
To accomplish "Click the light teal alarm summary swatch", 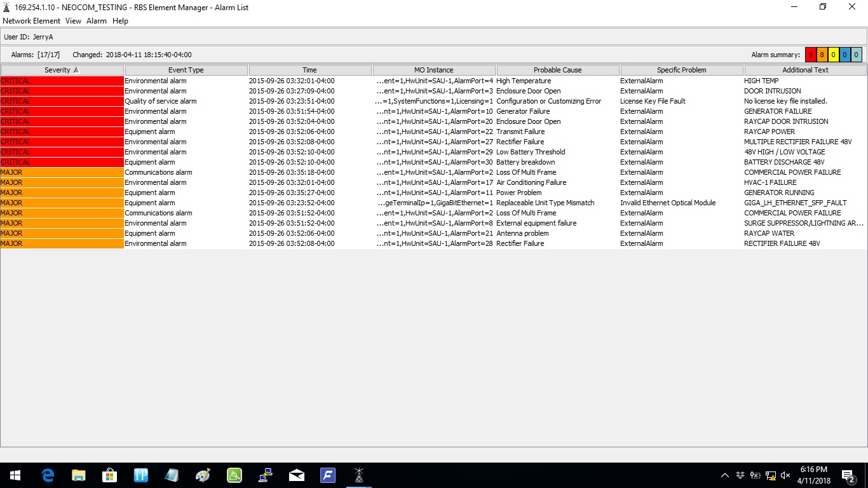I will (857, 55).
